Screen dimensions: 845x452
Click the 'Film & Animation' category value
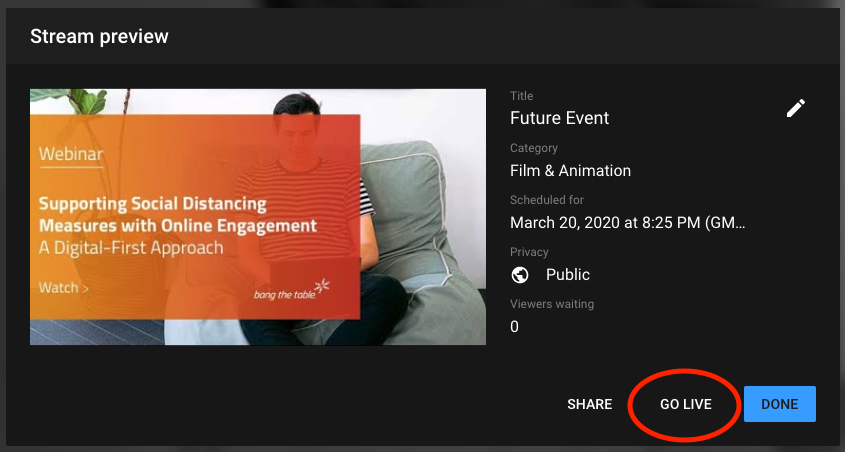pyautogui.click(x=570, y=171)
